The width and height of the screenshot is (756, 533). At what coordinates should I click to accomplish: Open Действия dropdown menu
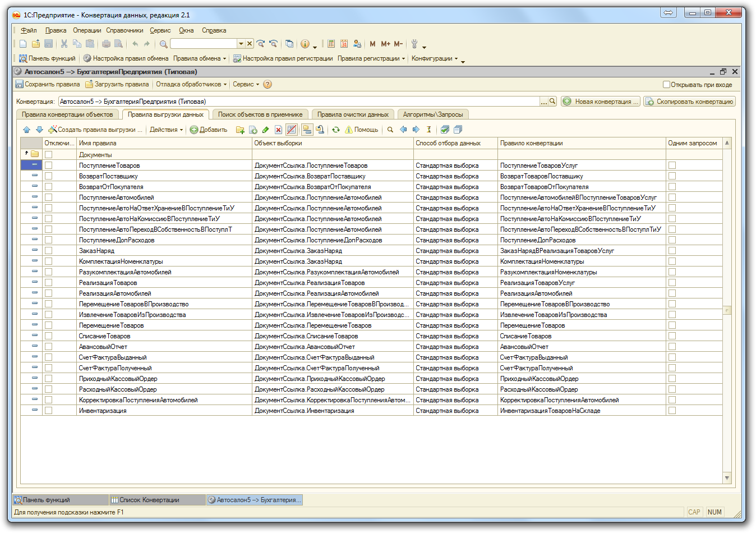(x=167, y=130)
